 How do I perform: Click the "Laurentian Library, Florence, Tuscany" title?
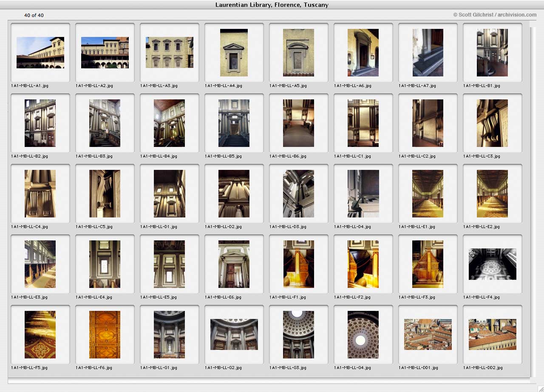coord(272,5)
